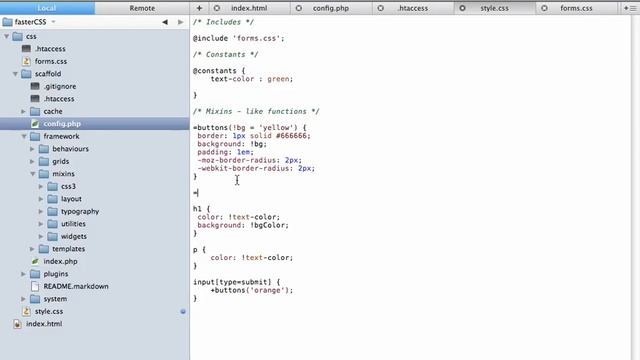Close the index.html tab via its circle icon

coord(217,8)
